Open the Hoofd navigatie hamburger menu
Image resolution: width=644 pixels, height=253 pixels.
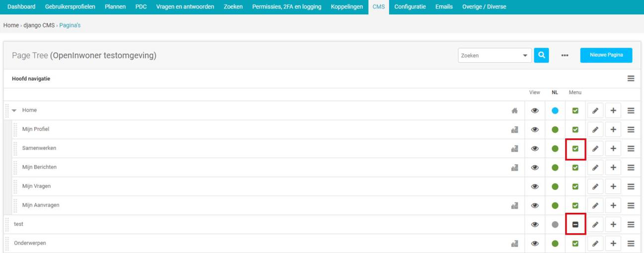tap(631, 78)
